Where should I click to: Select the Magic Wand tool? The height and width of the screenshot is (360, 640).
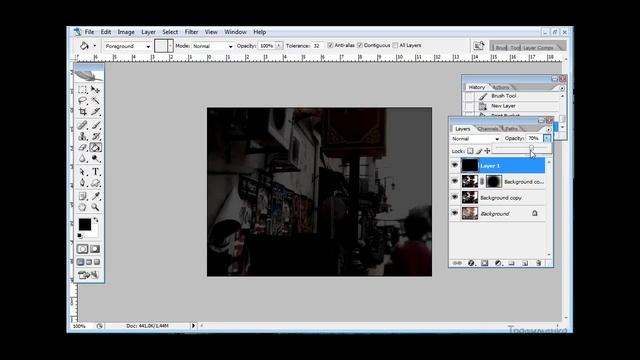(96, 100)
